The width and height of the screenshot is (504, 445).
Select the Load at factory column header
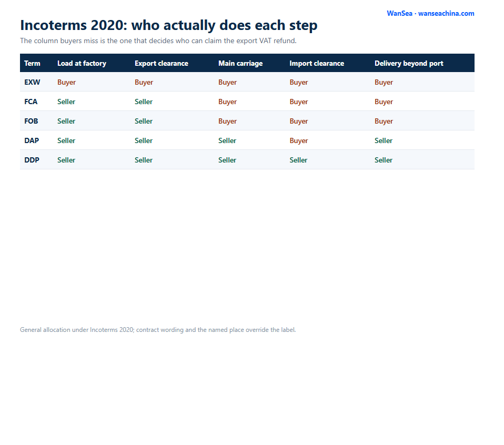click(82, 63)
